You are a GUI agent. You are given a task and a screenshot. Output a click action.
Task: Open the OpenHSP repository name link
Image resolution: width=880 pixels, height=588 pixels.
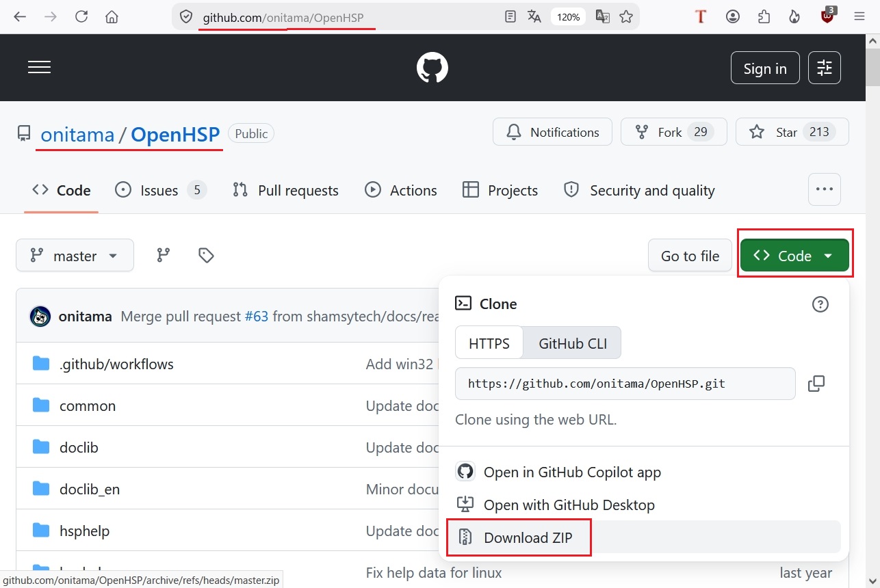175,135
